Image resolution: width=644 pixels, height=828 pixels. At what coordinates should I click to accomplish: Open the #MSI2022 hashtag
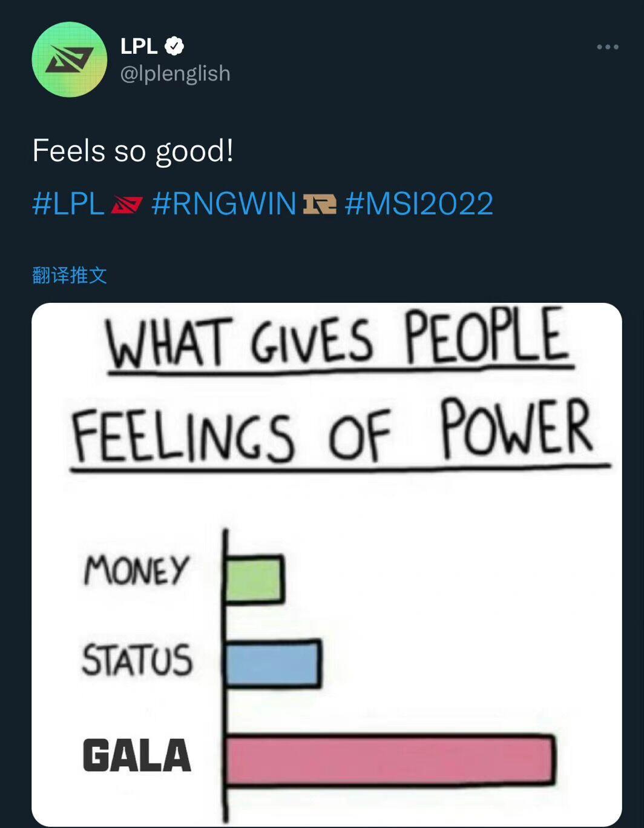419,204
